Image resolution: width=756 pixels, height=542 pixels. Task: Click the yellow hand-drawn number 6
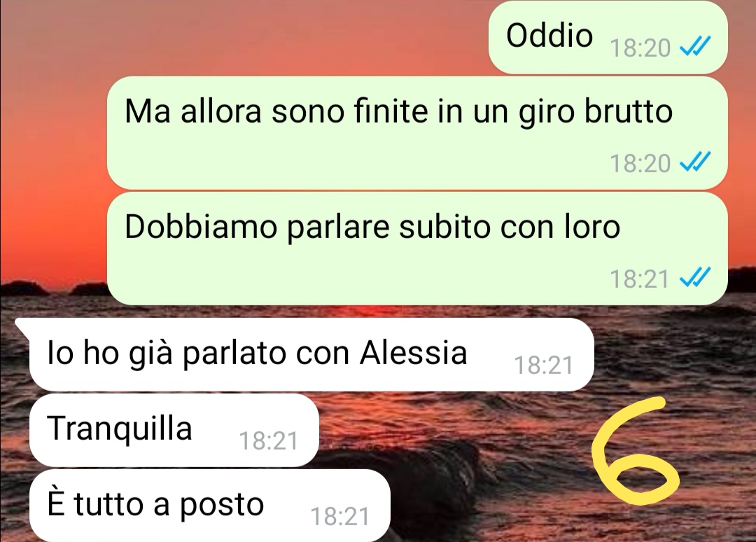(x=634, y=451)
